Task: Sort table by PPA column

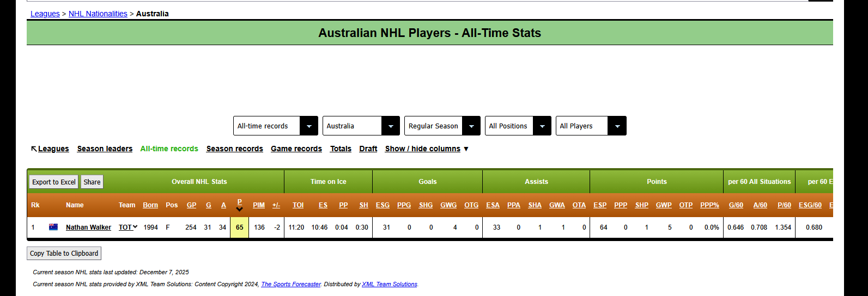Action: coord(513,205)
